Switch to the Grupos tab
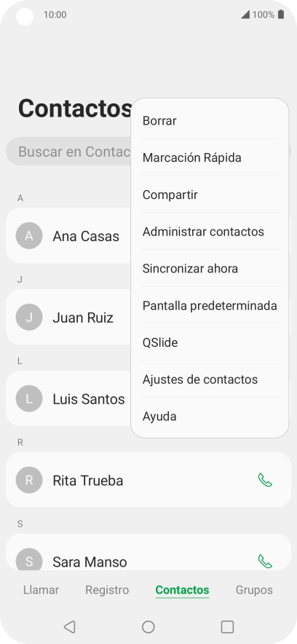This screenshot has height=644, width=297. point(254,590)
